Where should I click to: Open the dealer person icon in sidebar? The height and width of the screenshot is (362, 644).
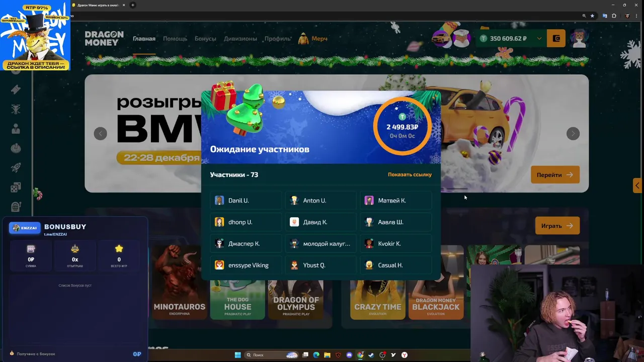16,129
